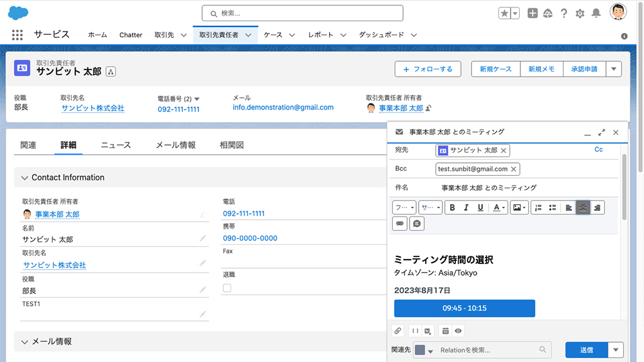Image resolution: width=644 pixels, height=362 pixels.
Task: Open more record actions dropdown beside 承認申請
Action: point(614,69)
